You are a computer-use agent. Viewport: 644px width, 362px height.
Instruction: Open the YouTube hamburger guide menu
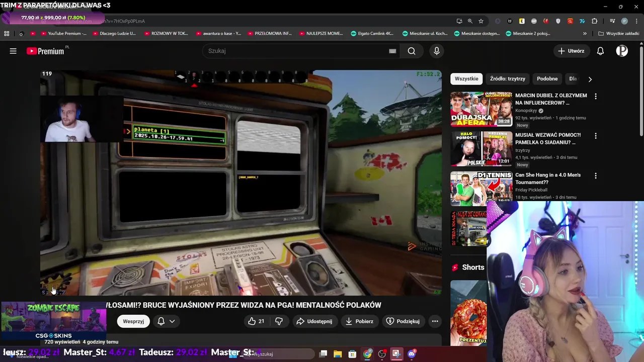pyautogui.click(x=13, y=51)
